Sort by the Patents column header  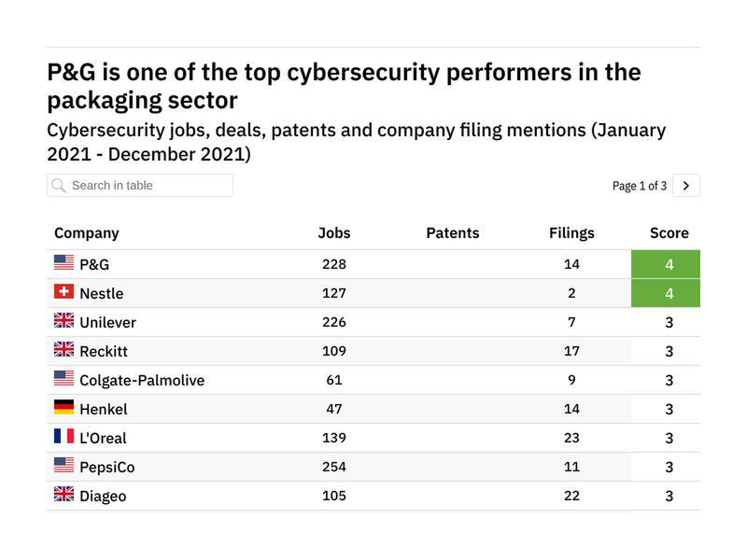(452, 233)
